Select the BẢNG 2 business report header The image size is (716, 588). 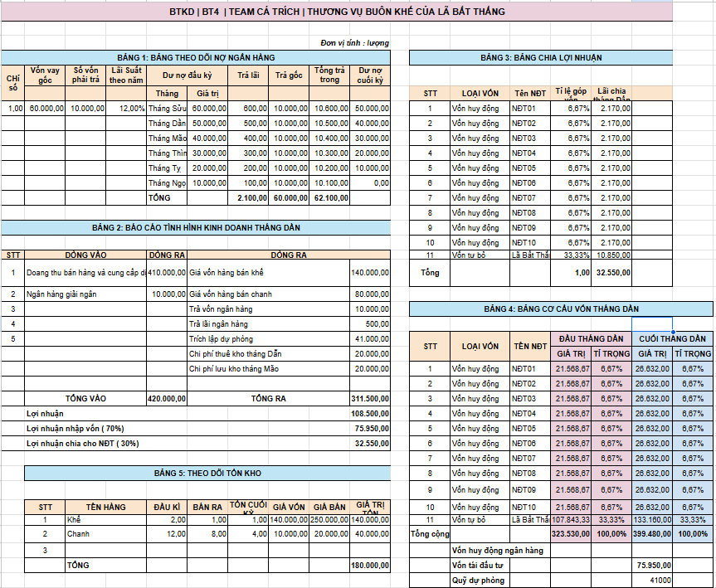196,227
